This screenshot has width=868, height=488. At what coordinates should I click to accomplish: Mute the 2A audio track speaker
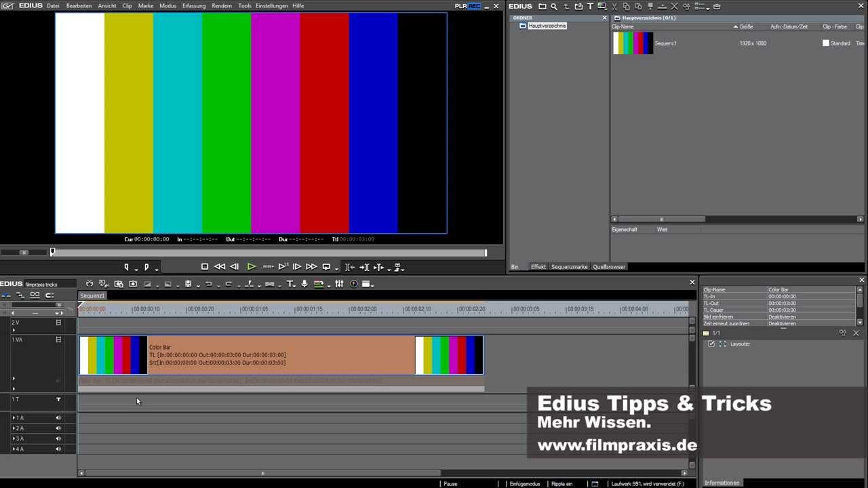pyautogui.click(x=58, y=428)
